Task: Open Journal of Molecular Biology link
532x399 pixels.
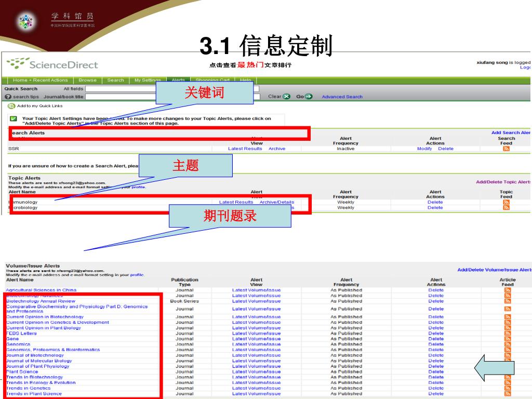Action: click(x=39, y=361)
